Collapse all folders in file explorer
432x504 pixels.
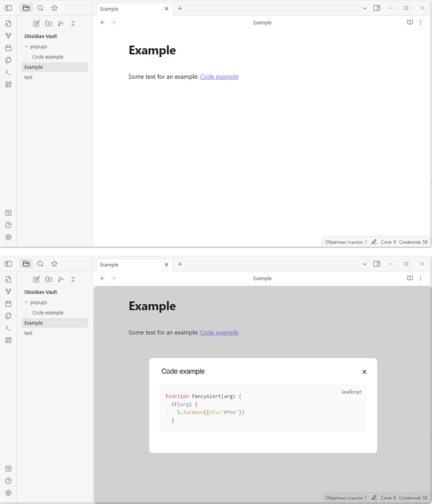[x=73, y=23]
